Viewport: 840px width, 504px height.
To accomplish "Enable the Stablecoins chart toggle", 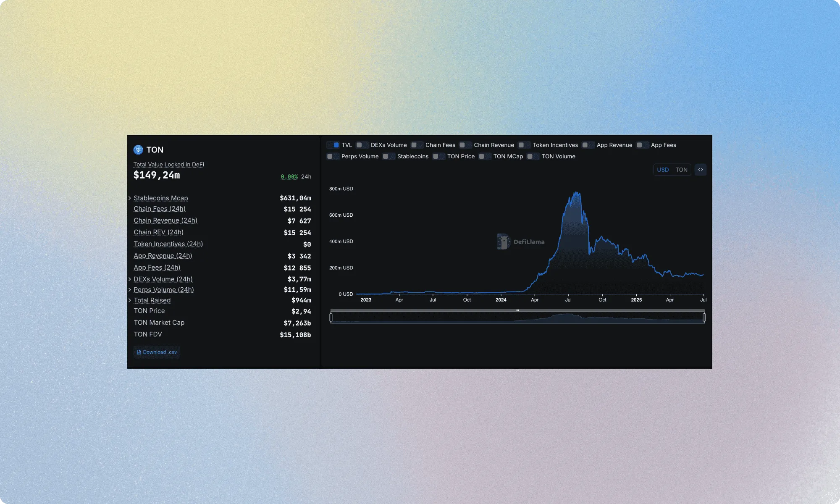I will [x=389, y=156].
